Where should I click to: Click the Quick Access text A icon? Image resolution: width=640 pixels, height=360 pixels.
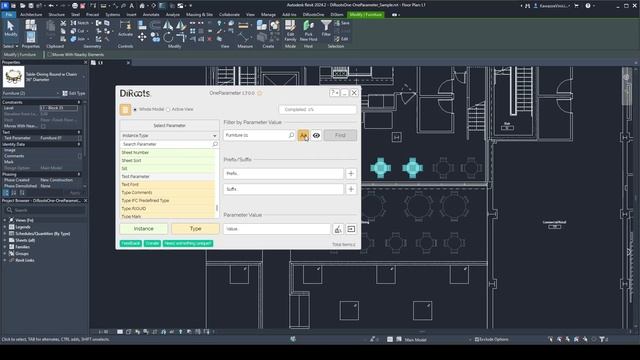pyautogui.click(x=131, y=6)
